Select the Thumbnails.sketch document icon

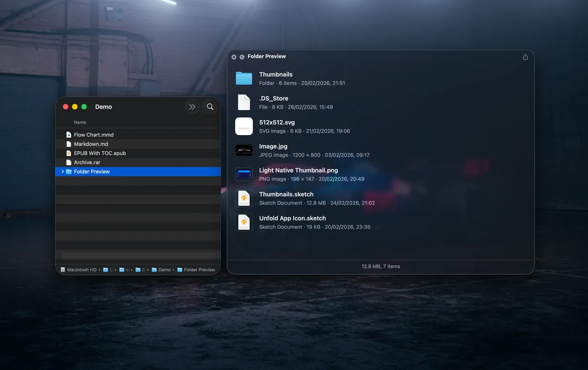244,198
